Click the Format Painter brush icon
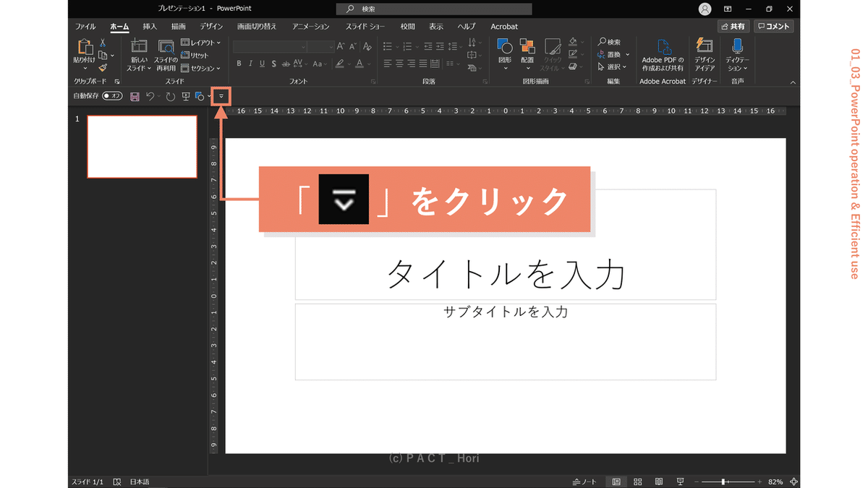This screenshot has width=868, height=488. [103, 67]
